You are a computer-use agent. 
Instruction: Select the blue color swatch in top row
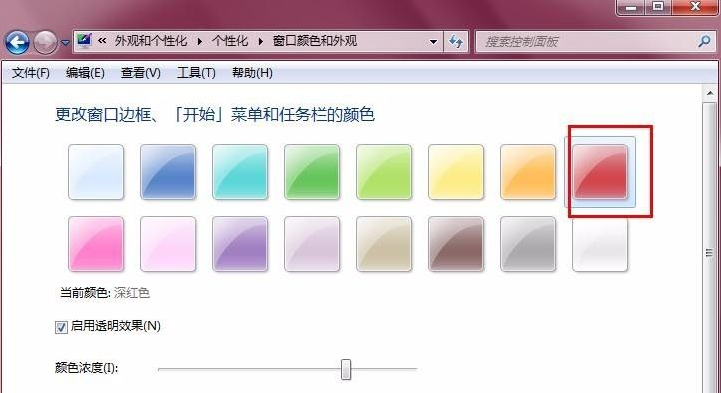(x=168, y=172)
